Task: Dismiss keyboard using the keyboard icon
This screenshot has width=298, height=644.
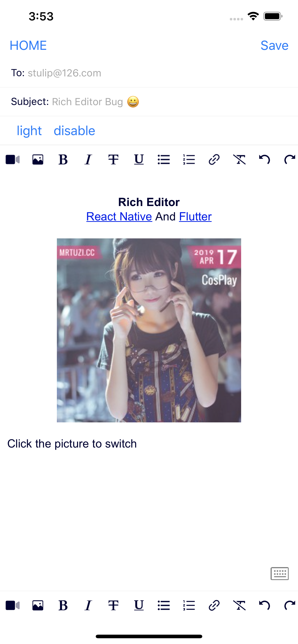Action: point(280,574)
